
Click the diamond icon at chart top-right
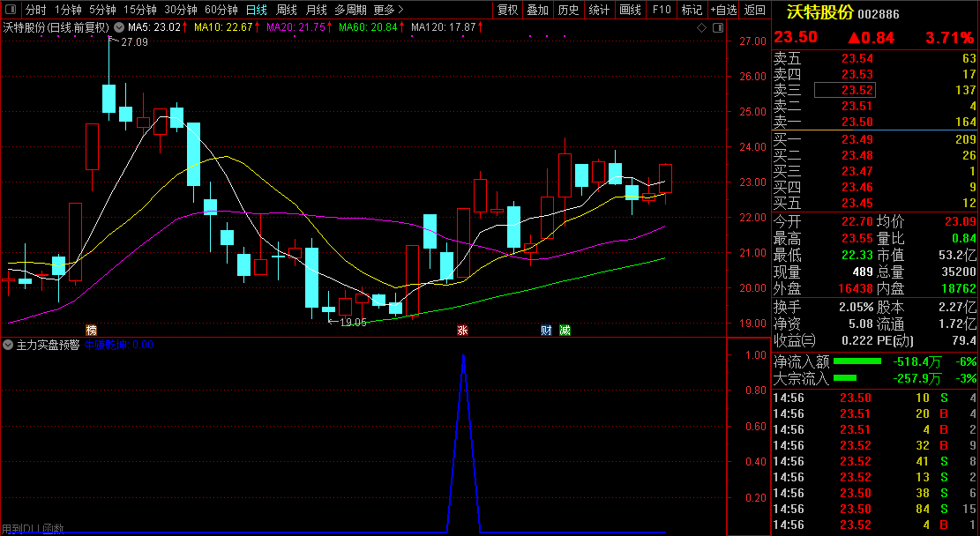(x=702, y=27)
